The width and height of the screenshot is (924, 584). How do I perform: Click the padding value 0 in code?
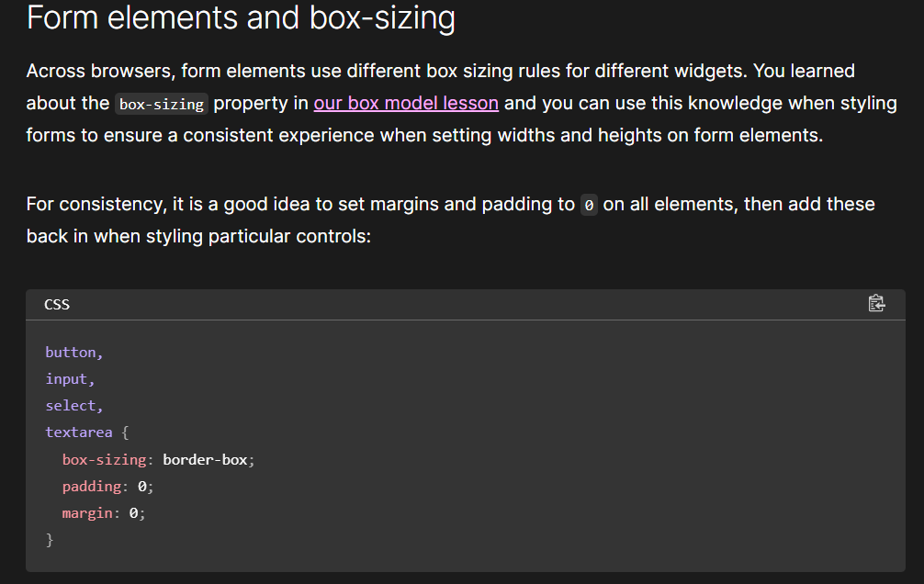pos(142,487)
